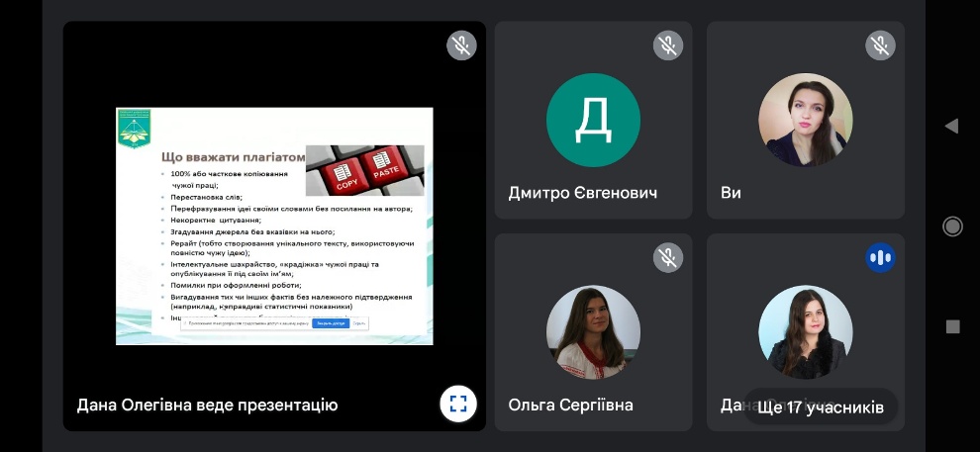
Task: Show the 'Ще 17 учасників' participants list
Action: 821,407
